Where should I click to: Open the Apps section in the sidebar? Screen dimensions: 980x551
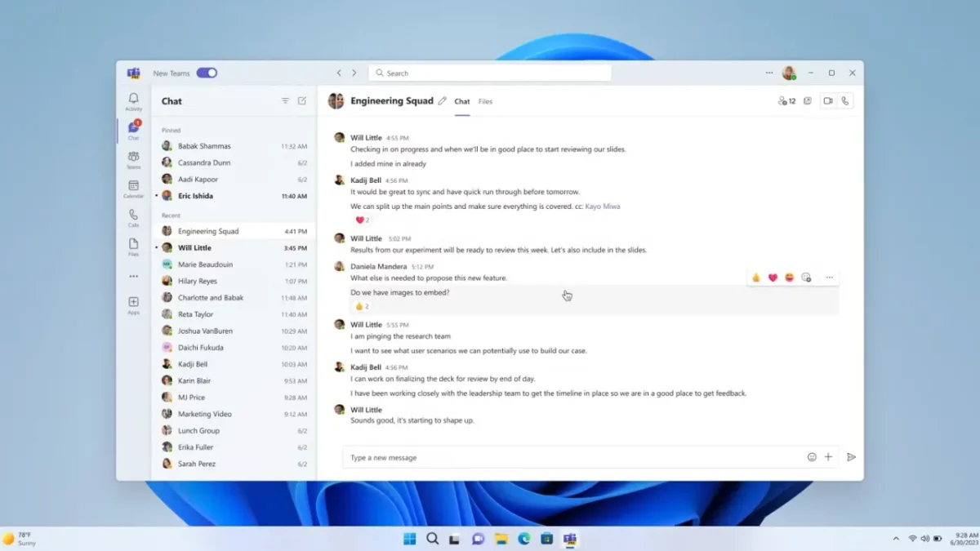tap(133, 306)
